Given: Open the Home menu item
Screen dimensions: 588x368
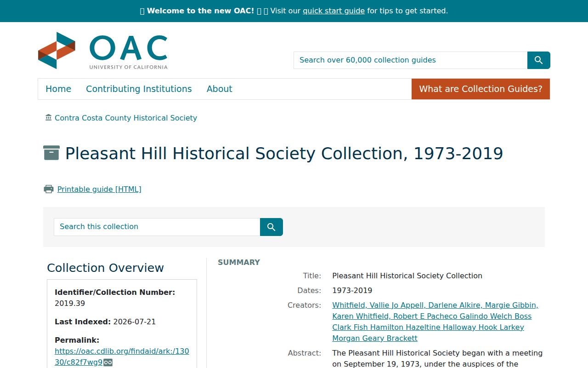Looking at the screenshot, I should point(58,89).
